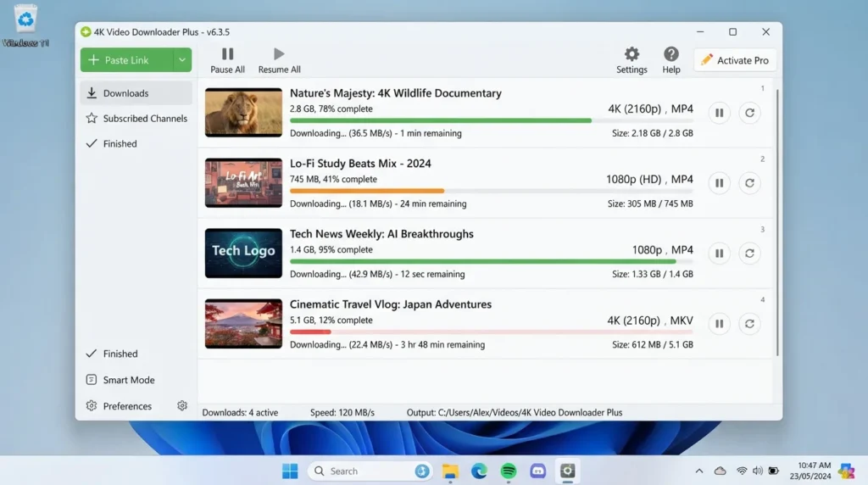Click title "Cinematic Travel Vlog: Japan Adventures"
The image size is (868, 485).
point(390,304)
